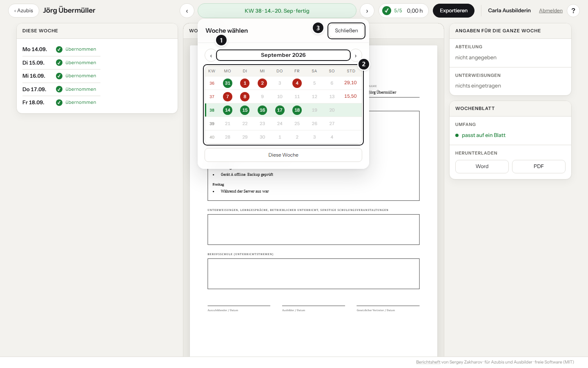This screenshot has height=368, width=588.
Task: Go back to the Azubis list
Action: [24, 11]
